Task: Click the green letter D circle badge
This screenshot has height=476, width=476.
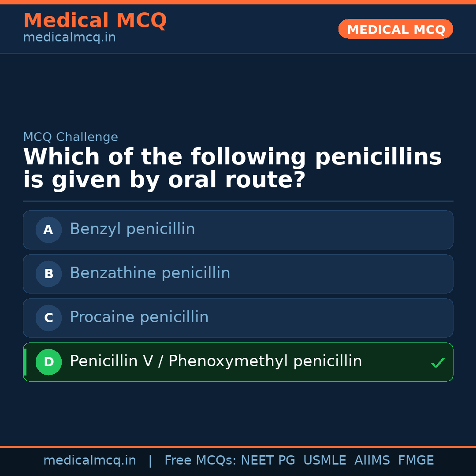Action: click(48, 362)
